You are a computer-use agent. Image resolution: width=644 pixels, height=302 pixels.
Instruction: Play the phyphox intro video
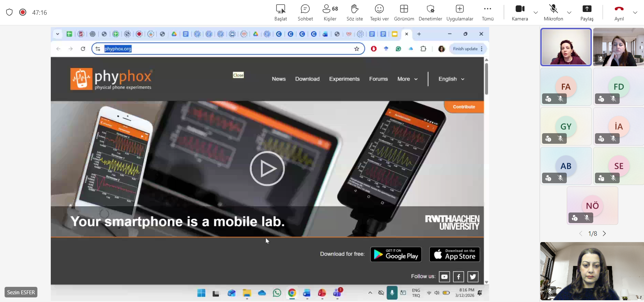(267, 169)
